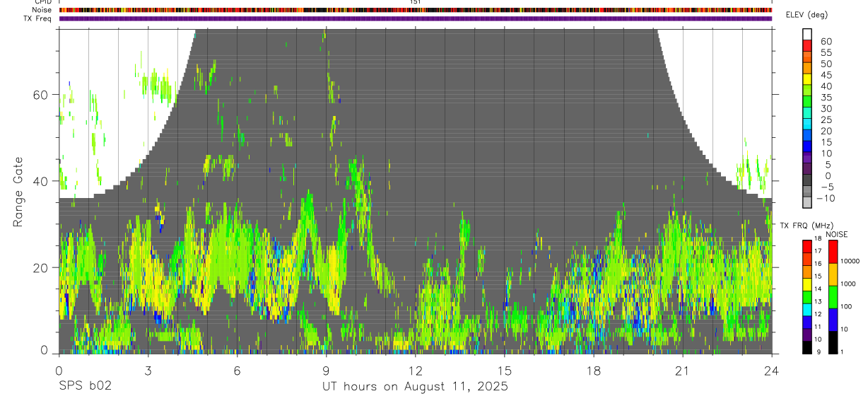Click ELEV colorbar label '45'
The height and width of the screenshot is (401, 868).
(826, 75)
